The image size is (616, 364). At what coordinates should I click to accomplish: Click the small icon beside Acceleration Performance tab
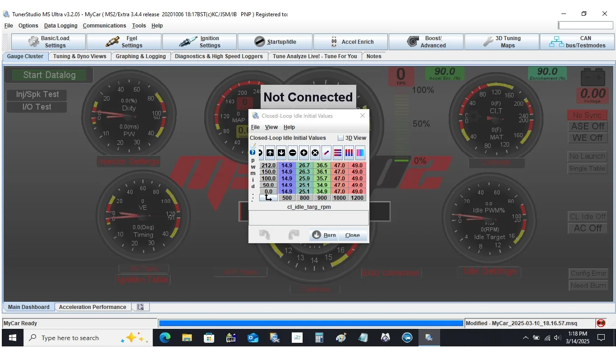141,307
